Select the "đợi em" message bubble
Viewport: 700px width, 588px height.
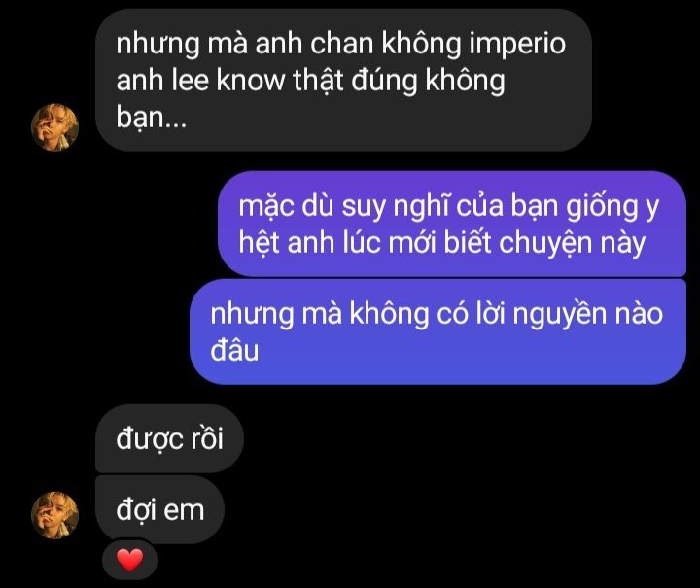click(x=159, y=510)
